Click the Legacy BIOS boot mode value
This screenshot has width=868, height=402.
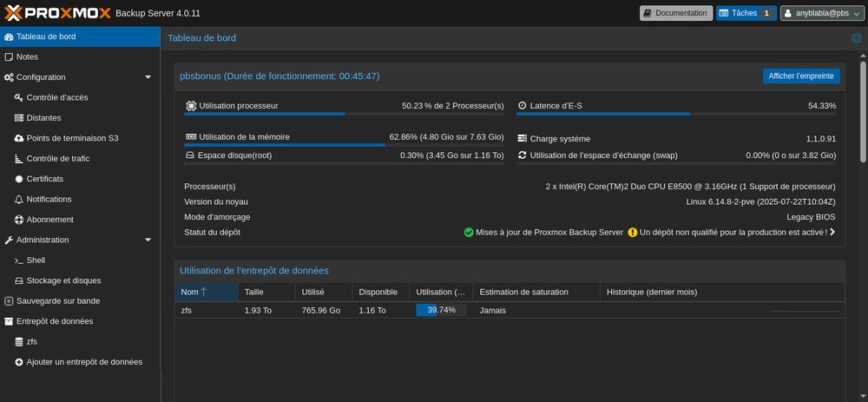point(811,217)
